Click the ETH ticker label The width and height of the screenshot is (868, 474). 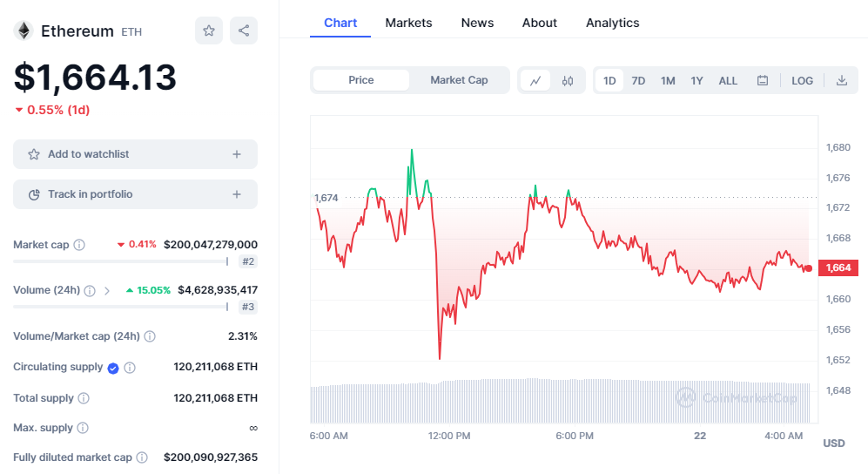pos(131,32)
